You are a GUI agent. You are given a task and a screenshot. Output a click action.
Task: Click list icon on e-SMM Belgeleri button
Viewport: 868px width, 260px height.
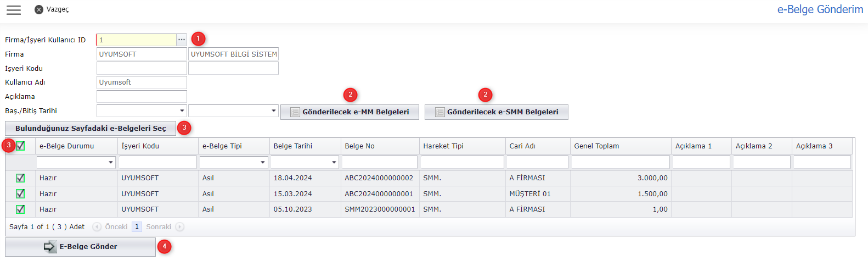click(439, 112)
